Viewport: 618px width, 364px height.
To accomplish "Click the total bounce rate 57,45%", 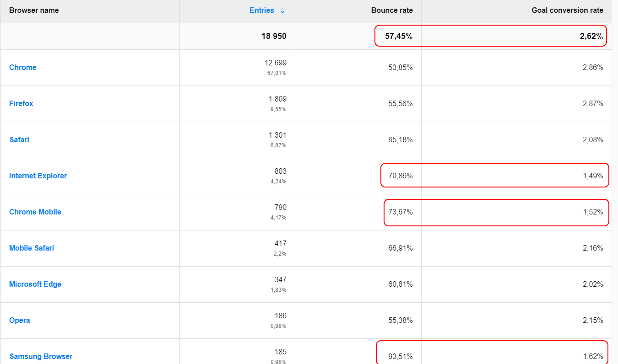I will (398, 36).
